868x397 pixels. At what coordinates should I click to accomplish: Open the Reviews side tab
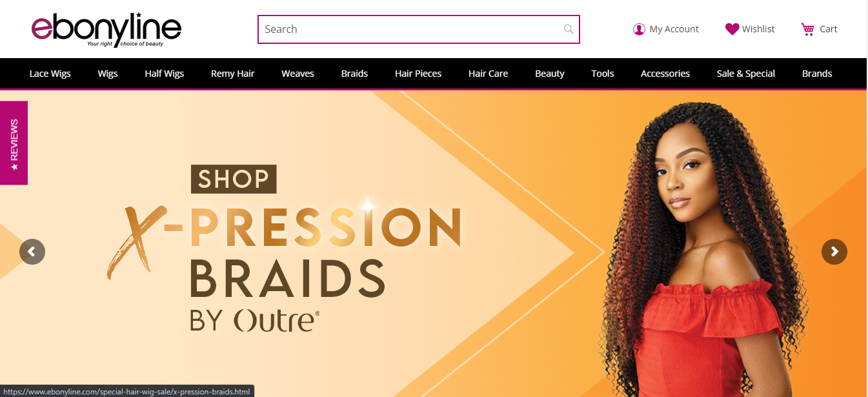point(14,143)
